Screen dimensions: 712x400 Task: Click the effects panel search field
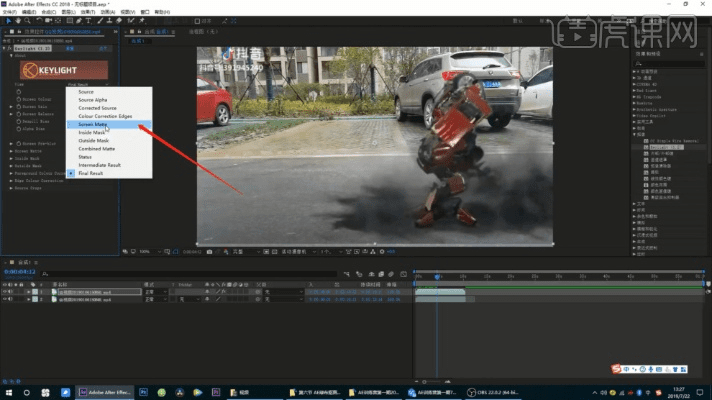(x=670, y=63)
